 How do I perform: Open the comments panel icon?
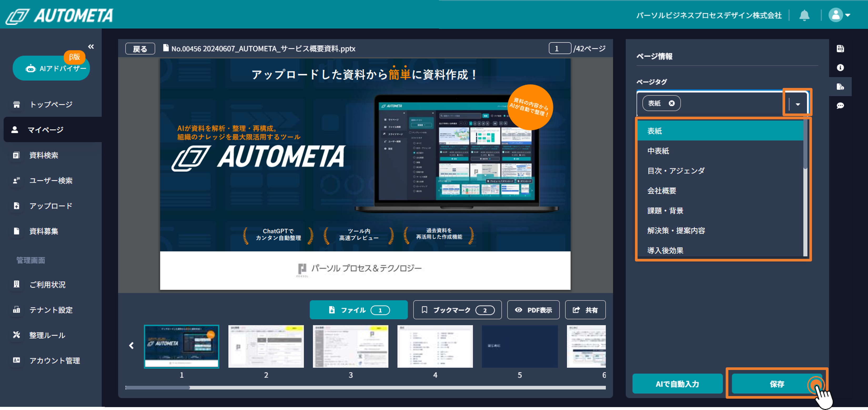pyautogui.click(x=840, y=106)
